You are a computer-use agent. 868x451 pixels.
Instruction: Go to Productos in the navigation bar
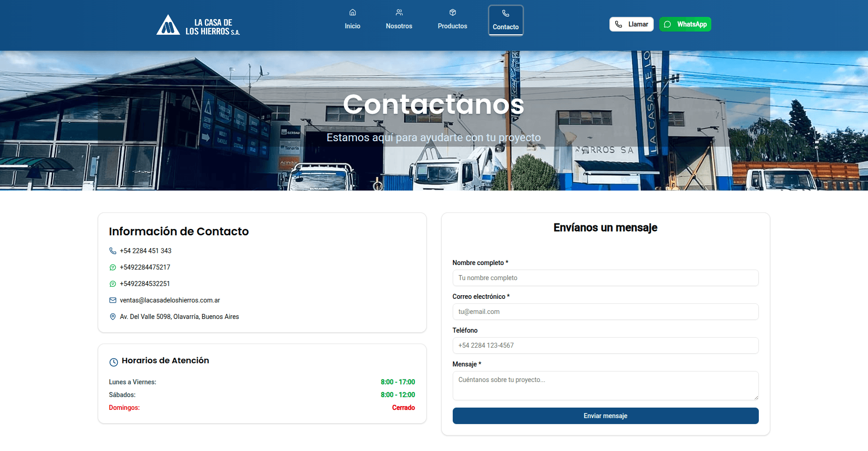point(452,20)
